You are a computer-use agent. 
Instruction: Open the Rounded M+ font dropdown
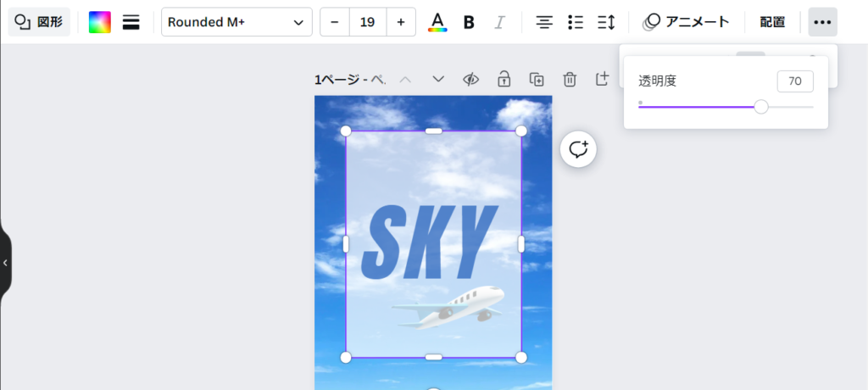pos(236,22)
